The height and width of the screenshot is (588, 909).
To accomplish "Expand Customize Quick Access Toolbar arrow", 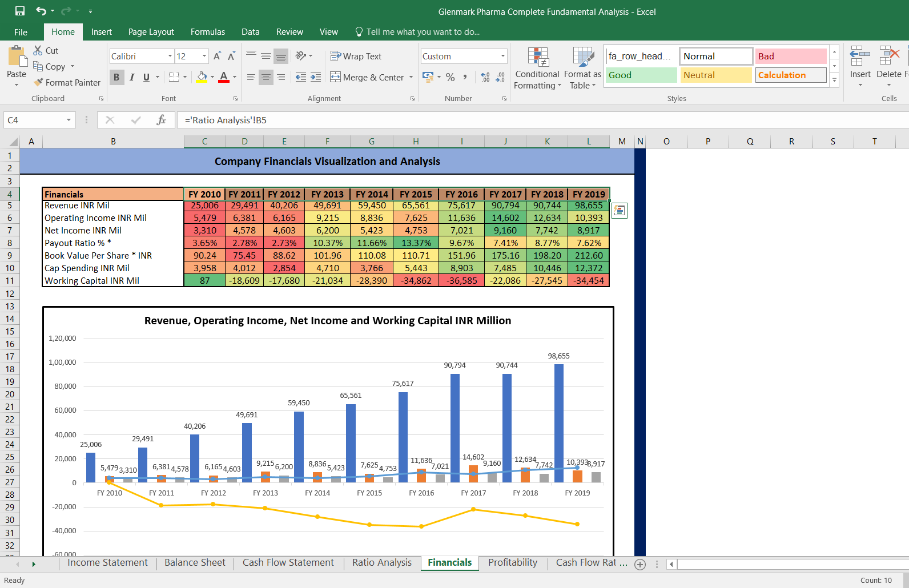I will coord(90,11).
